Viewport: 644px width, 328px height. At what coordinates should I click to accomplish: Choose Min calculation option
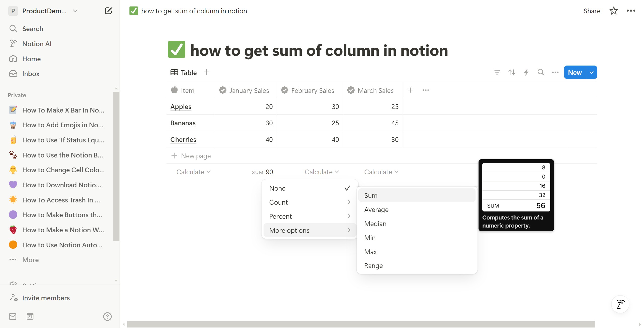coord(417,238)
